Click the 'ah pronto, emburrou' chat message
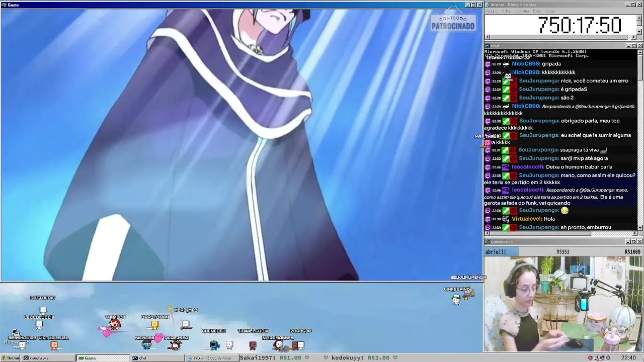 [586, 228]
